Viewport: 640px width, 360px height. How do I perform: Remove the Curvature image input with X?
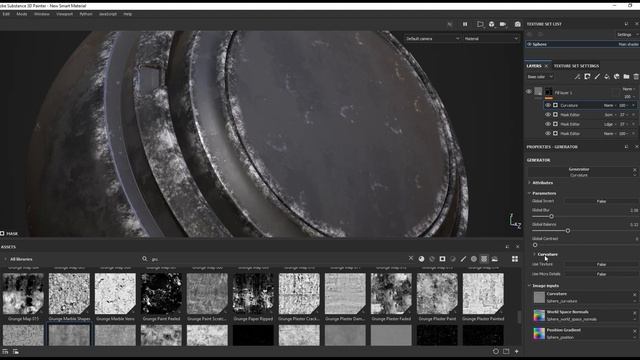(x=635, y=294)
